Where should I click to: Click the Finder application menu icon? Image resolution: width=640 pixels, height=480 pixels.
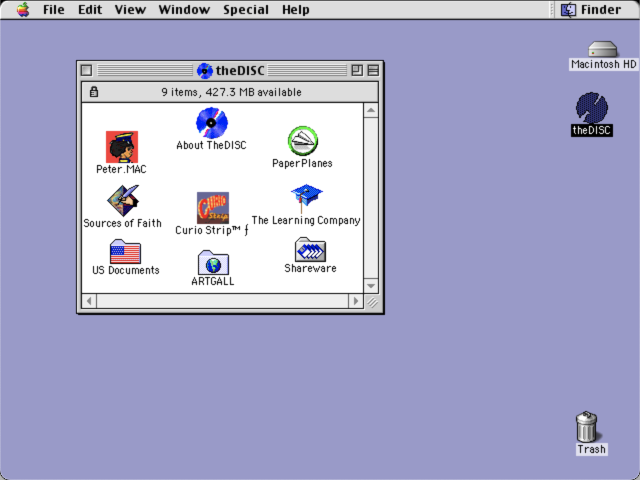[568, 9]
